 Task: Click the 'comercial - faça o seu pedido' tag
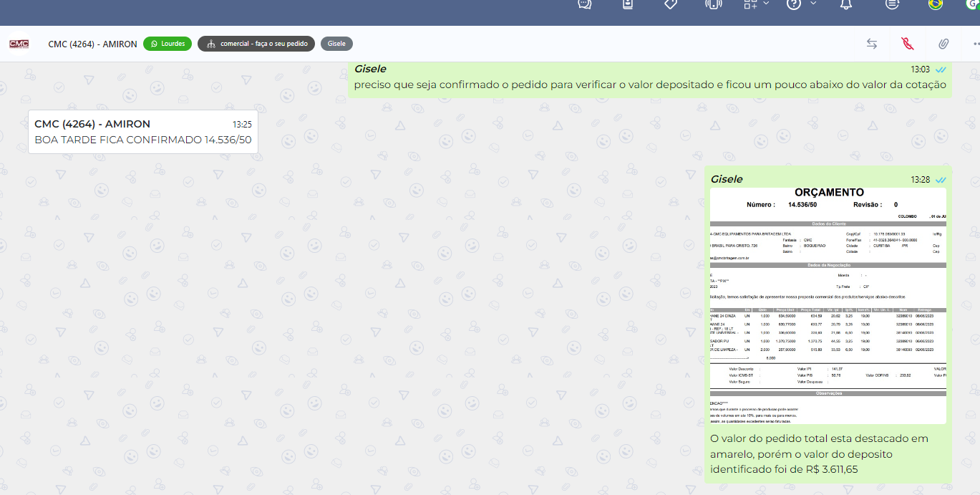click(x=256, y=44)
